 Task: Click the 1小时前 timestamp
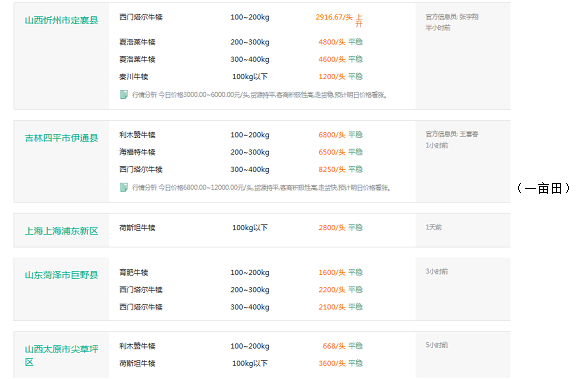click(437, 145)
